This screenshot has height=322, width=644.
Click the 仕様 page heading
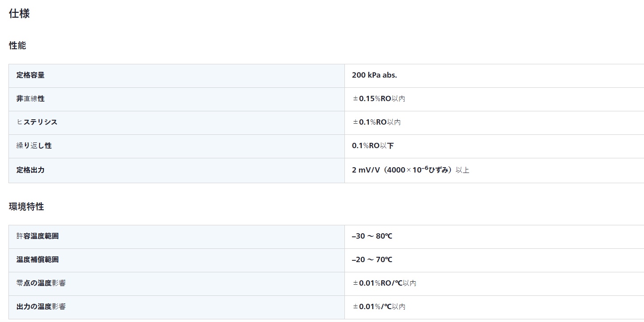pos(19,14)
